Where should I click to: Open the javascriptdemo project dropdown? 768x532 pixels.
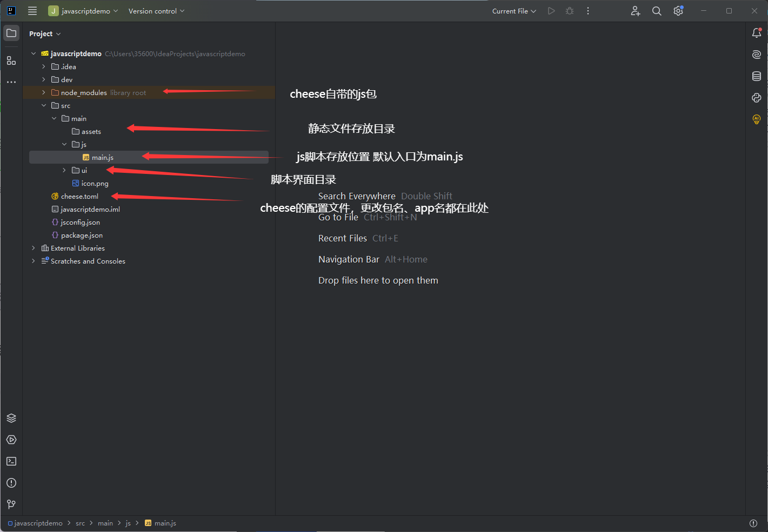click(83, 11)
